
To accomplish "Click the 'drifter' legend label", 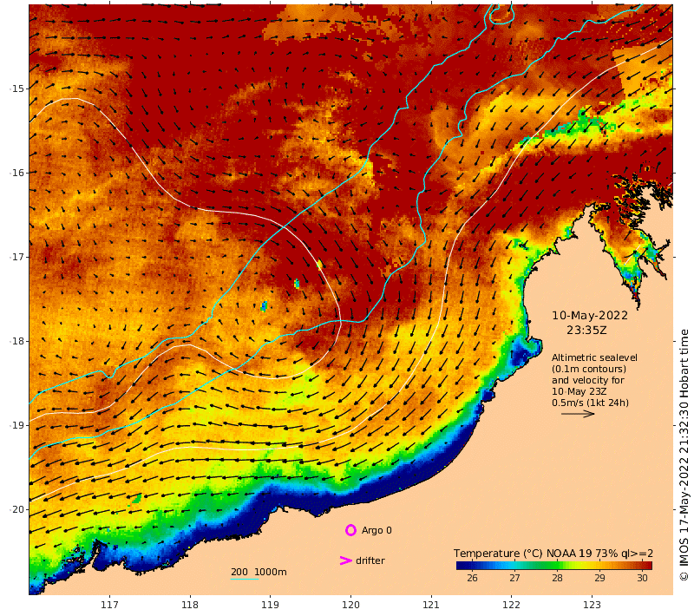I will point(370,560).
